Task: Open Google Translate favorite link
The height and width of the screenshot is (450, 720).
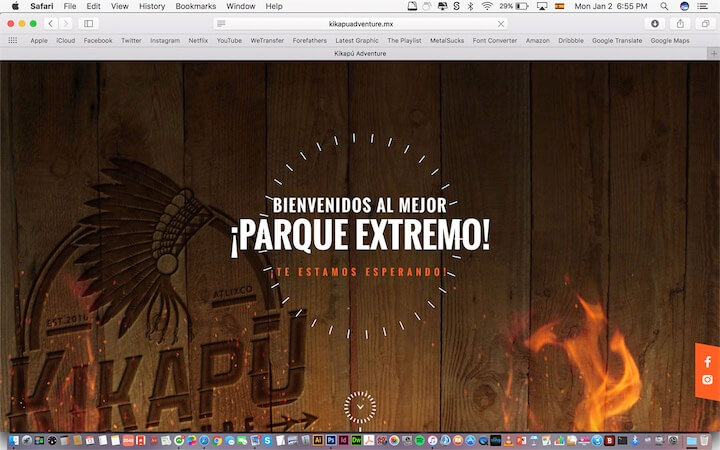Action: click(616, 41)
